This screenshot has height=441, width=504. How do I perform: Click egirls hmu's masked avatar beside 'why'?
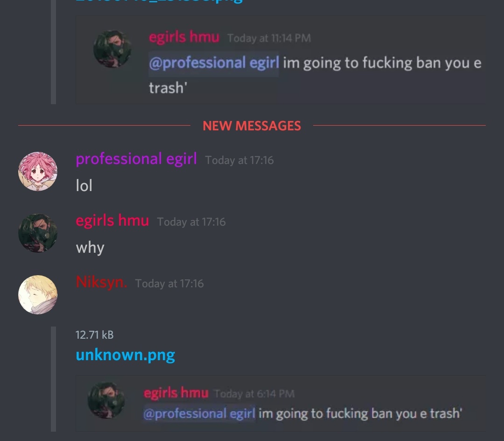click(x=38, y=233)
